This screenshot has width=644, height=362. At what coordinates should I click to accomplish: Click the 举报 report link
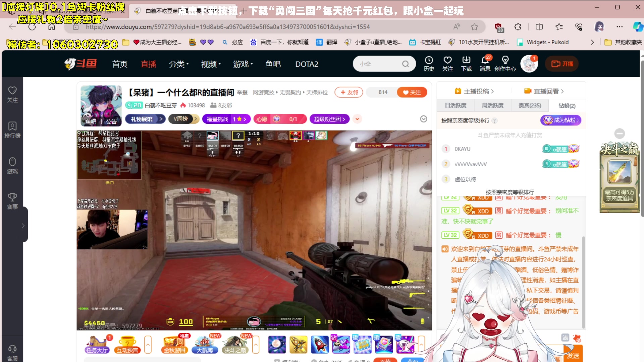(243, 93)
